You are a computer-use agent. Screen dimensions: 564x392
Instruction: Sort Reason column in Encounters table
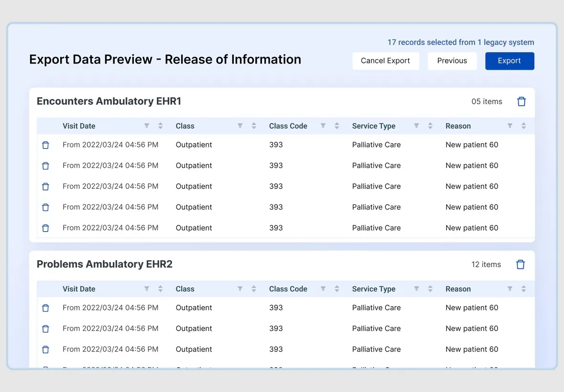[523, 126]
